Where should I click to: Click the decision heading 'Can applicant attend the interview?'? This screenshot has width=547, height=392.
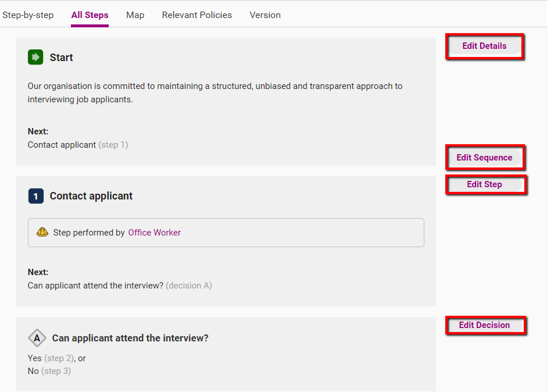[130, 338]
